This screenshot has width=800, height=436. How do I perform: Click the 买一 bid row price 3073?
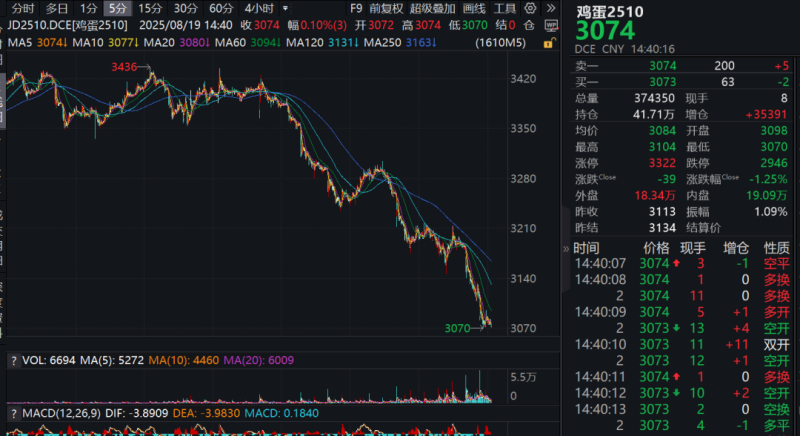pos(663,82)
